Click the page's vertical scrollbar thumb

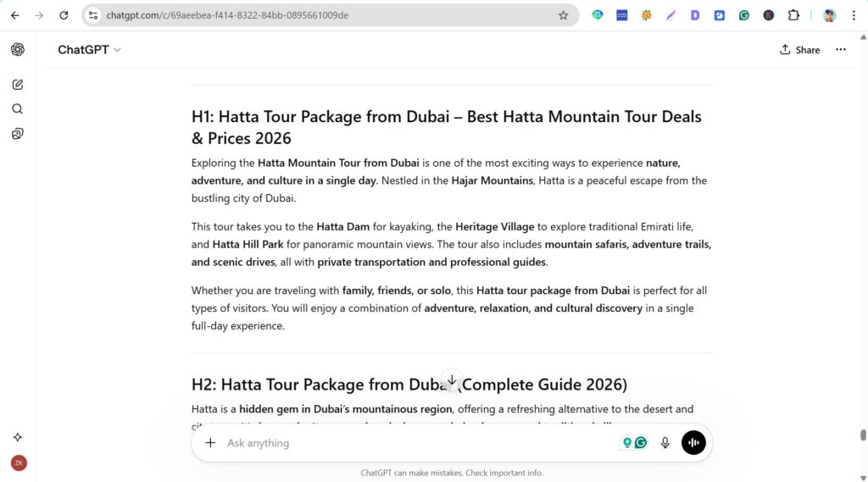tap(863, 435)
